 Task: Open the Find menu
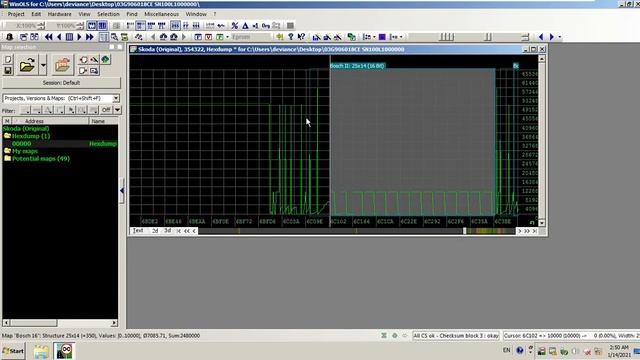[132, 14]
